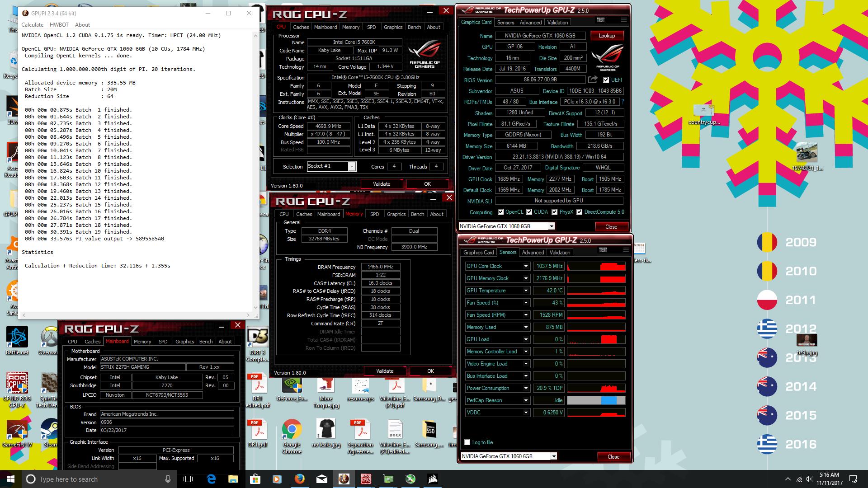The height and width of the screenshot is (488, 868).
Task: Click the microphone icon in search box
Action: pyautogui.click(x=168, y=479)
